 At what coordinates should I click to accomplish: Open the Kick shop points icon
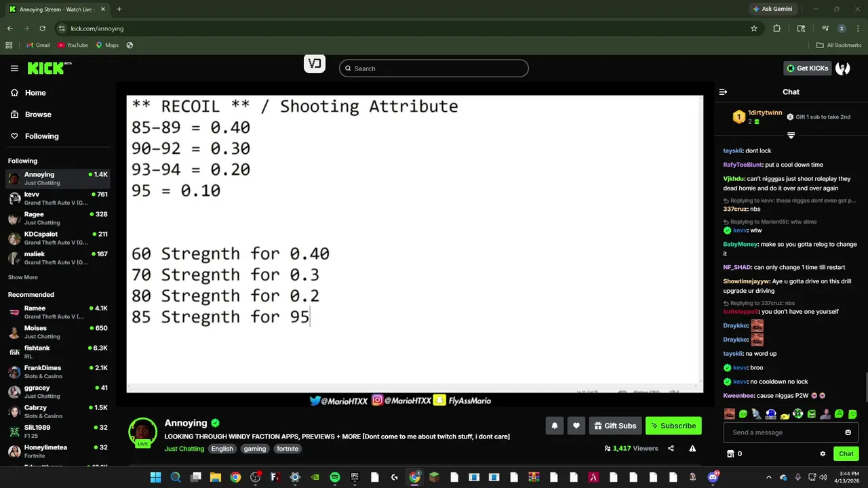(730, 454)
